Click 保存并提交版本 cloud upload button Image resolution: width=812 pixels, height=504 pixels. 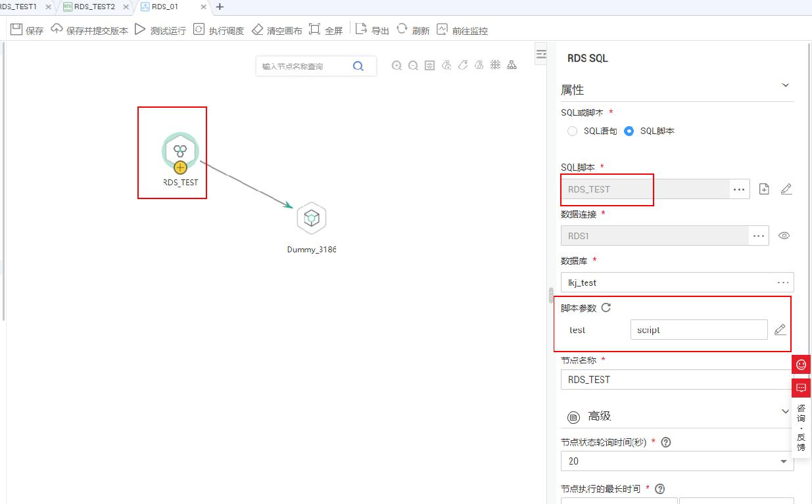click(89, 30)
